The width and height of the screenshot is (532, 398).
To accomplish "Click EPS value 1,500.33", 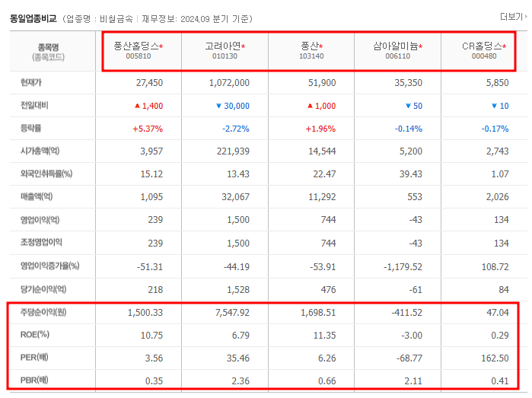I will (x=145, y=313).
